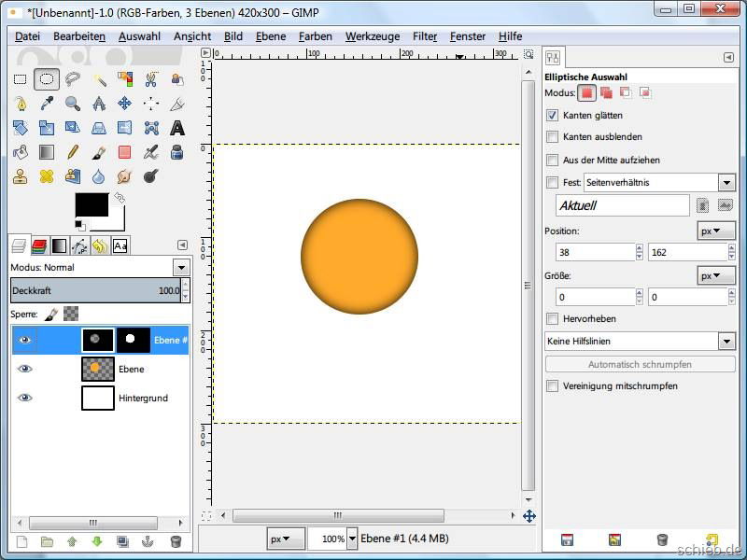Activate the Move tool
Image resolution: width=747 pixels, height=560 pixels.
[x=124, y=104]
